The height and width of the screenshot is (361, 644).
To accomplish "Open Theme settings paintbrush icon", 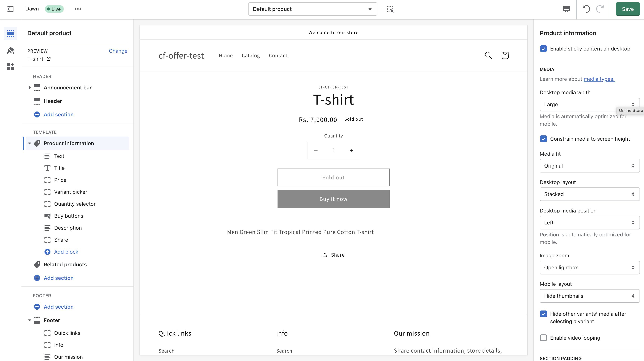I will coord(10,50).
